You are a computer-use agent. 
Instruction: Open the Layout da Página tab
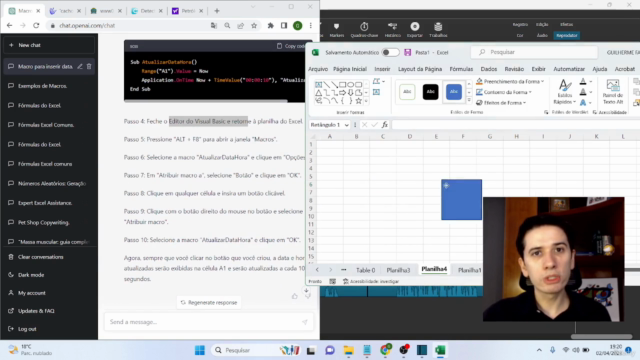(x=420, y=69)
